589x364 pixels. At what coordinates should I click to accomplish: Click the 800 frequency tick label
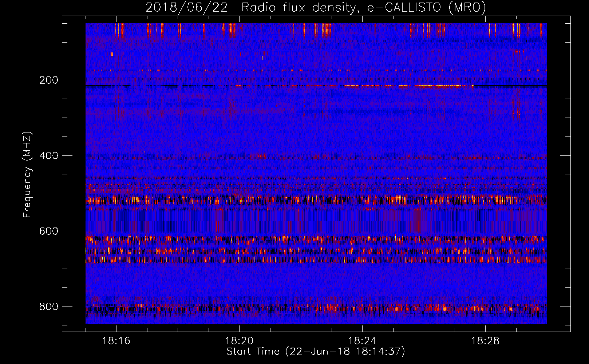point(49,306)
